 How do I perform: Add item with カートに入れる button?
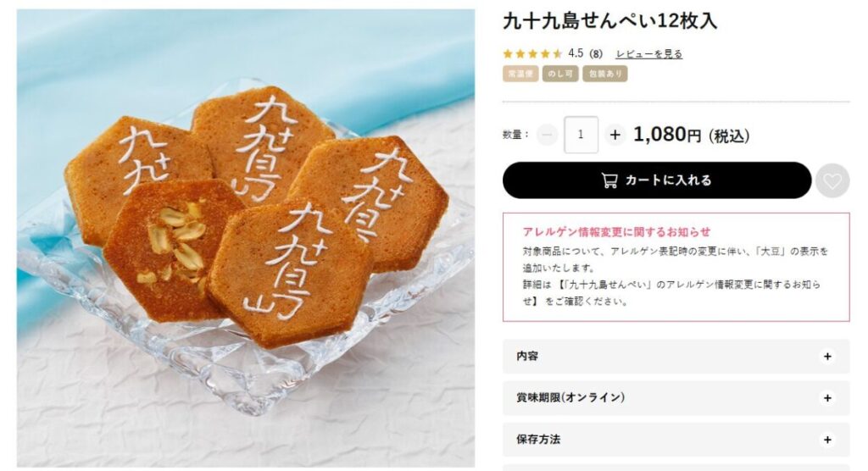657,180
